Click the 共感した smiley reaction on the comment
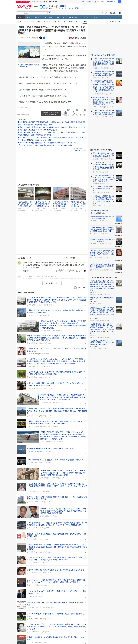138x644 pixels. click(60, 271)
